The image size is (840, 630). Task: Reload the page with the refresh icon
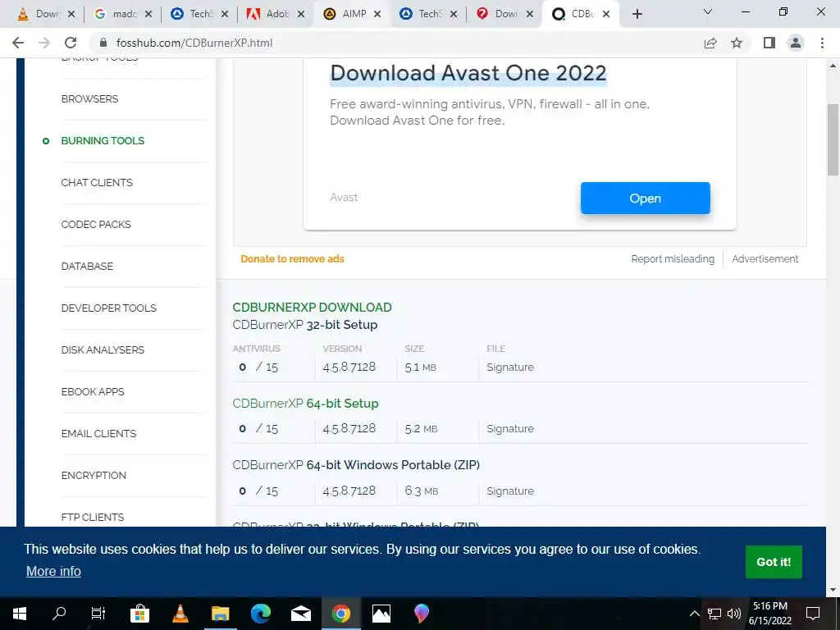tap(71, 43)
